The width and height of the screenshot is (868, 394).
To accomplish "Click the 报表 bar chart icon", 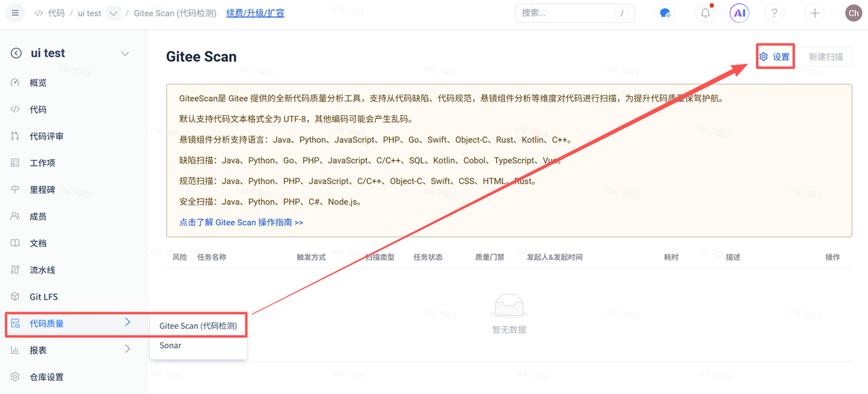I will click(15, 351).
